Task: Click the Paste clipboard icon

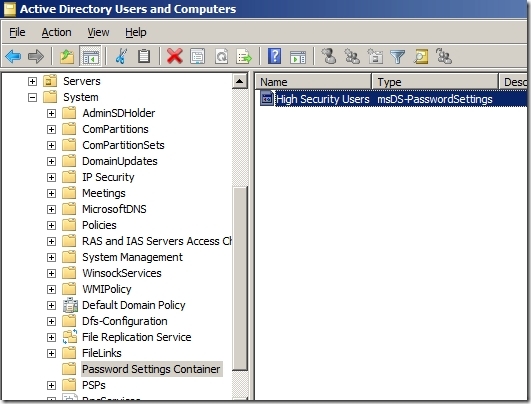Action: pyautogui.click(x=144, y=56)
